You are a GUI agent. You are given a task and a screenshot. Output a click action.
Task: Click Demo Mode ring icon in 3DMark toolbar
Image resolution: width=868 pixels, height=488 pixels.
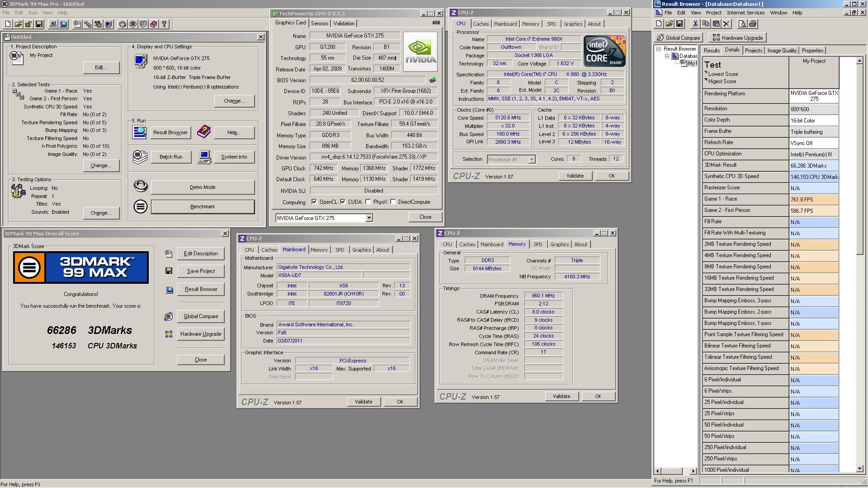coord(123,24)
